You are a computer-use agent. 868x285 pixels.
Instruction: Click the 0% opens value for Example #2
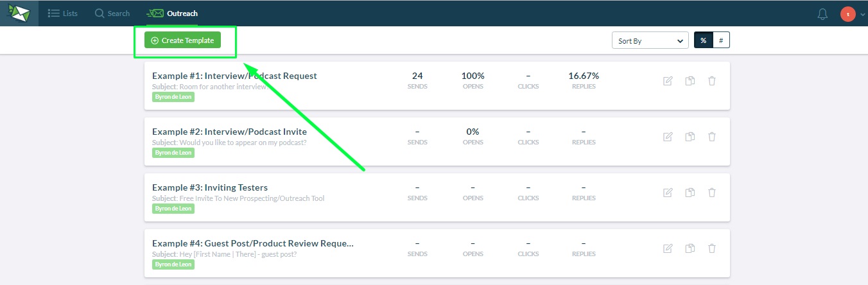coord(473,132)
